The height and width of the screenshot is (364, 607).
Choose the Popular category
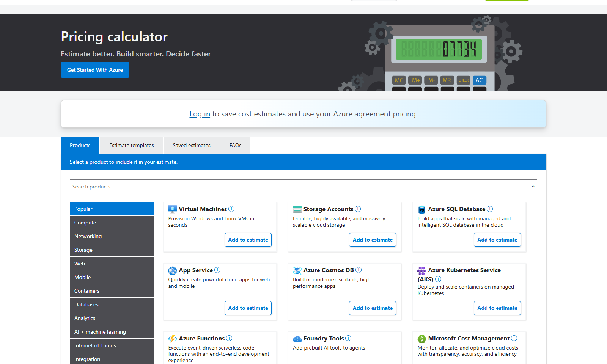[x=112, y=209]
